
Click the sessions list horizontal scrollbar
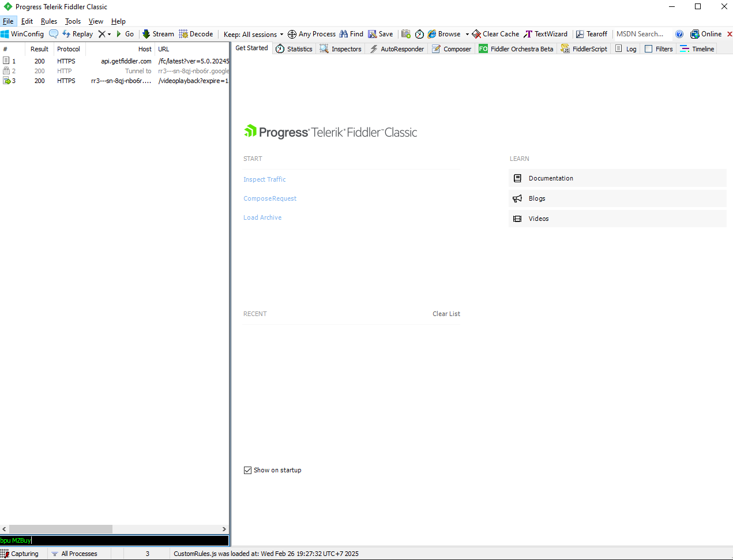click(115, 529)
